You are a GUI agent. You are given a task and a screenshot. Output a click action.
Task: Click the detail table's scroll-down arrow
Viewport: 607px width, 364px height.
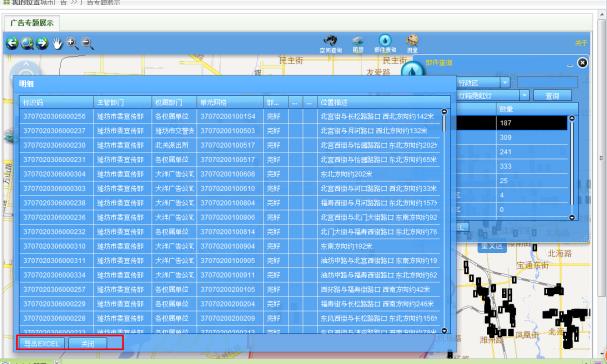(x=444, y=331)
